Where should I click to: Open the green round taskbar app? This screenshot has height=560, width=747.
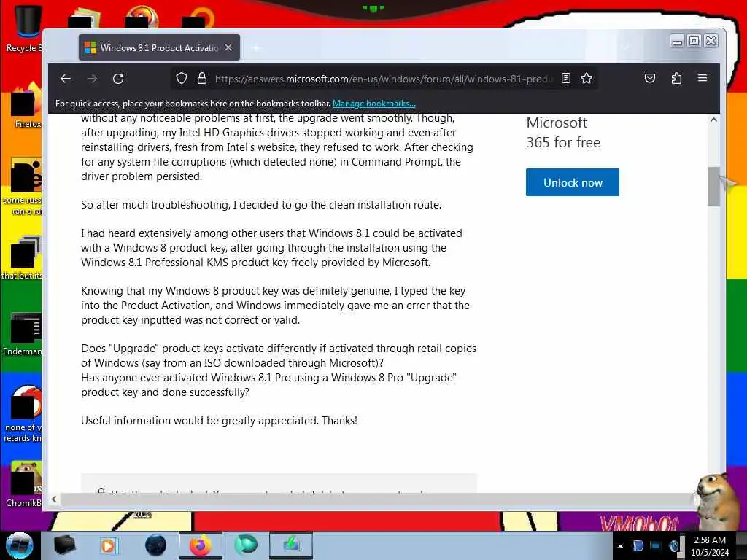tap(246, 545)
